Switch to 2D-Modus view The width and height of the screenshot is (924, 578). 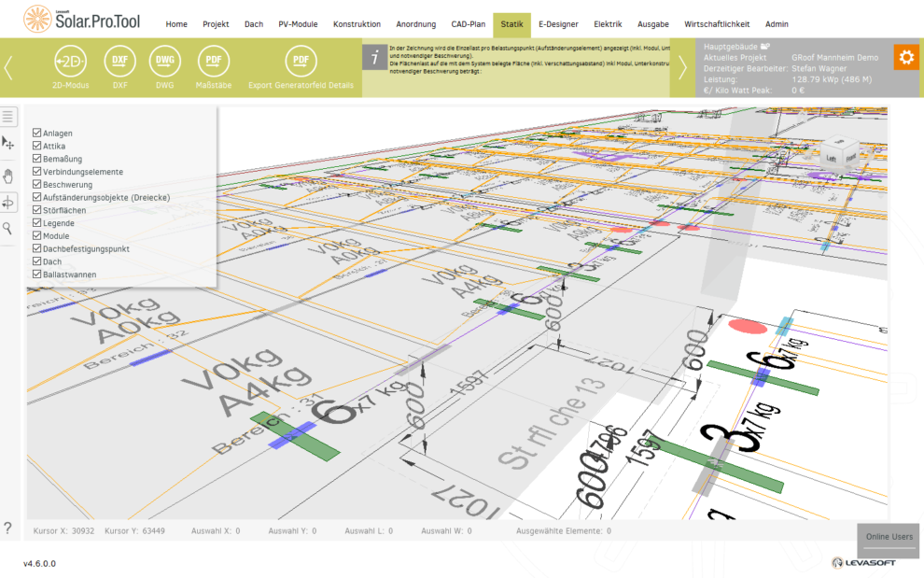tap(70, 62)
